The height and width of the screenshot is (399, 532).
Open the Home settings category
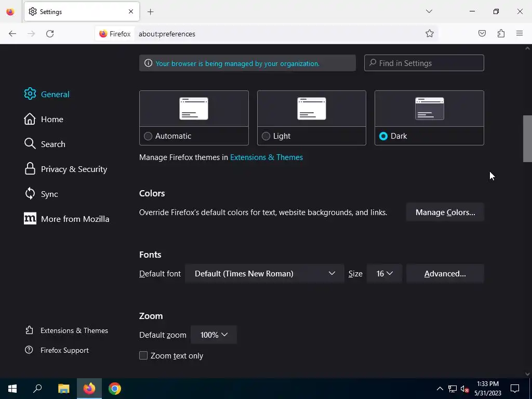pyautogui.click(x=44, y=119)
